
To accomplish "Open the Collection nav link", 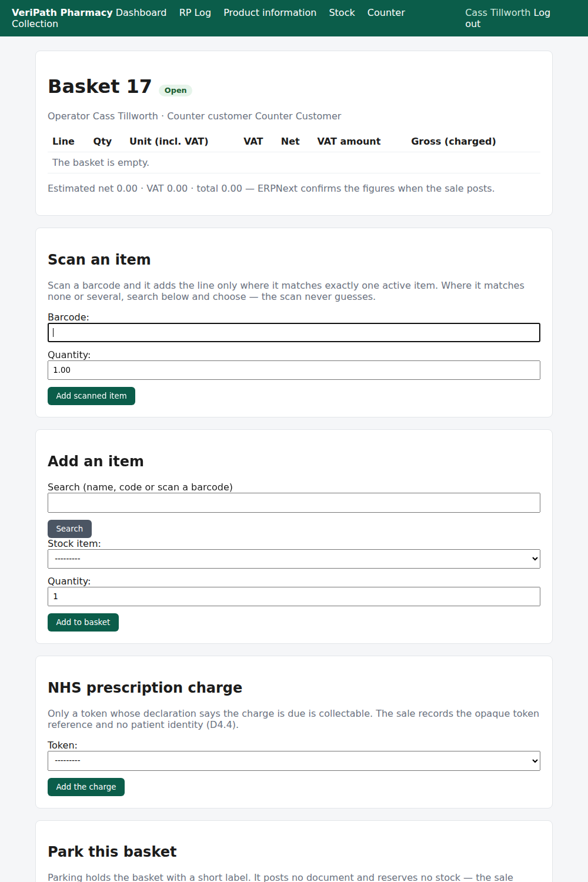I will pyautogui.click(x=35, y=24).
